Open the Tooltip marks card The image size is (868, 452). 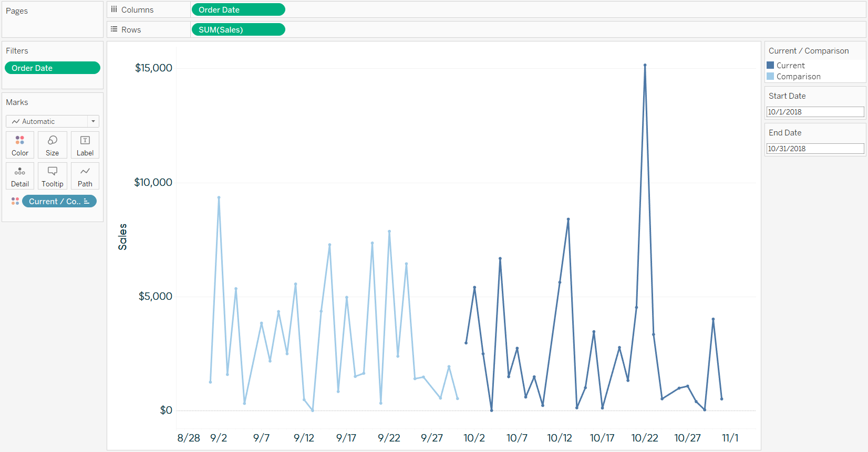[x=53, y=176]
